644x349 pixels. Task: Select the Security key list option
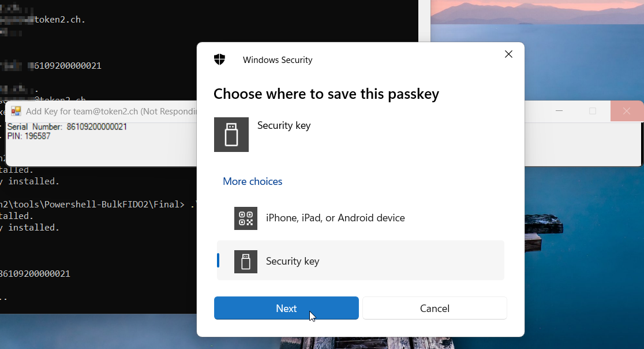pos(361,261)
